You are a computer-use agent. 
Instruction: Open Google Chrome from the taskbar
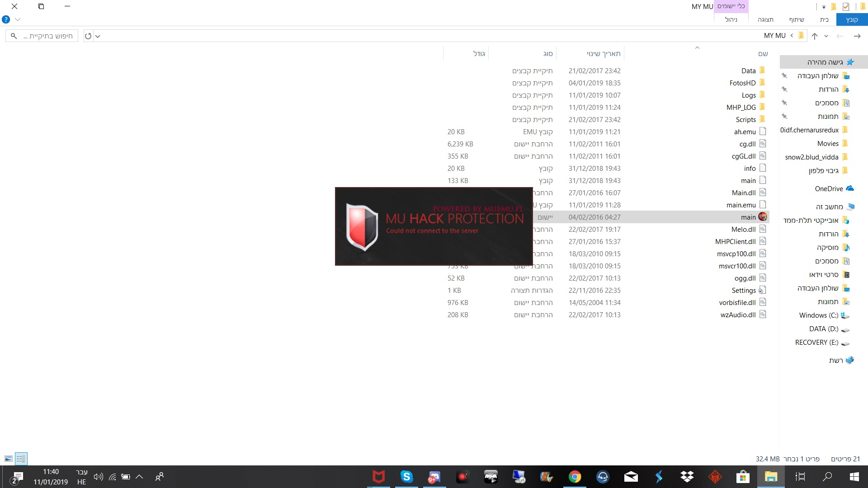(575, 477)
